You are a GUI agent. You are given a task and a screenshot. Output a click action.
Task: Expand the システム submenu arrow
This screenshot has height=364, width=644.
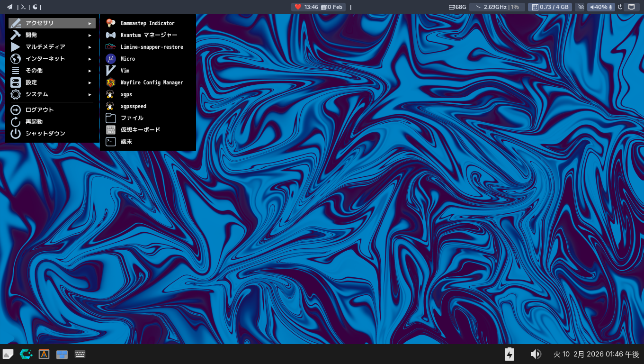pyautogui.click(x=90, y=94)
